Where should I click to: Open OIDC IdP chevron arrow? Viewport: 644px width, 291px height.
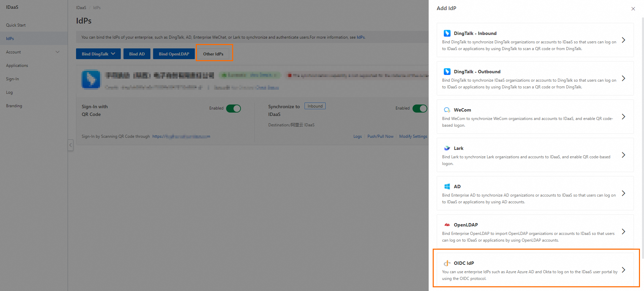tap(623, 270)
